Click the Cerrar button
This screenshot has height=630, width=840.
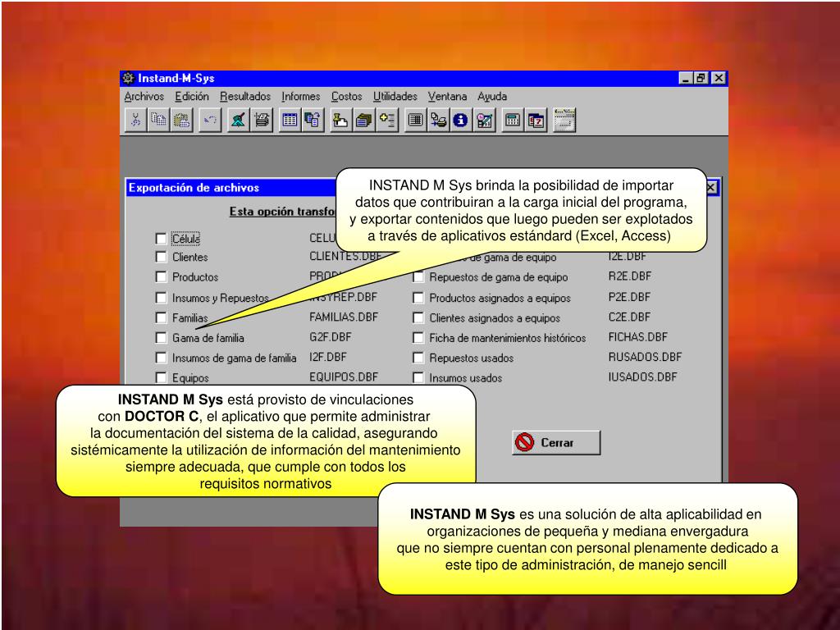(x=556, y=442)
